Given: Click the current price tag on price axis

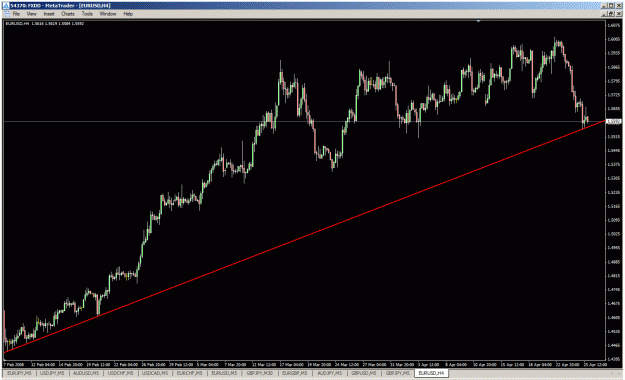Looking at the screenshot, I should click(x=614, y=121).
